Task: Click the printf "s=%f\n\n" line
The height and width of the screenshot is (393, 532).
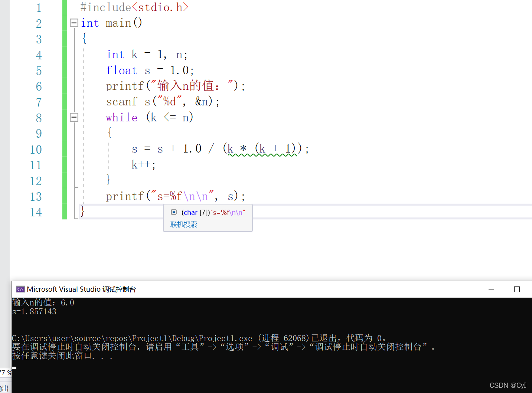Action: (x=176, y=196)
